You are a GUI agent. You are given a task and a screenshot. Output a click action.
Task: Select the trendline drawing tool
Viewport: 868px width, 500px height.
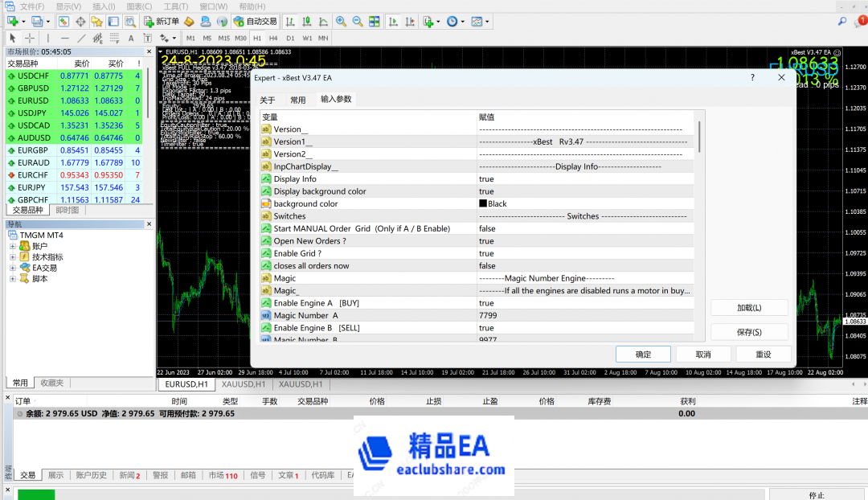tap(81, 38)
